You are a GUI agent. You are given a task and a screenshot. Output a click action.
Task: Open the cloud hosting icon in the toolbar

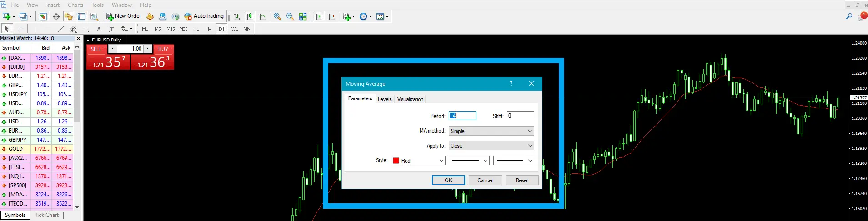coord(163,16)
